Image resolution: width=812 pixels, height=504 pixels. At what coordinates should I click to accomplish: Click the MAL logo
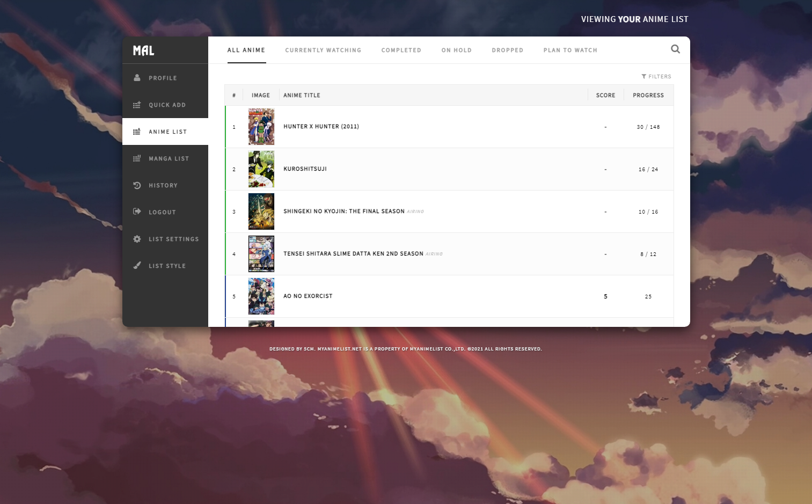pyautogui.click(x=143, y=50)
